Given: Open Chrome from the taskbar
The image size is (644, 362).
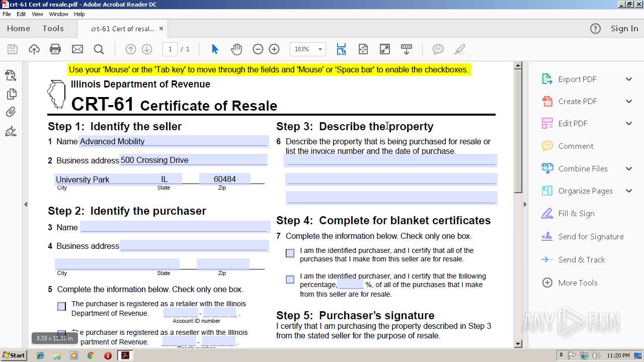Looking at the screenshot, I should click(x=91, y=355).
